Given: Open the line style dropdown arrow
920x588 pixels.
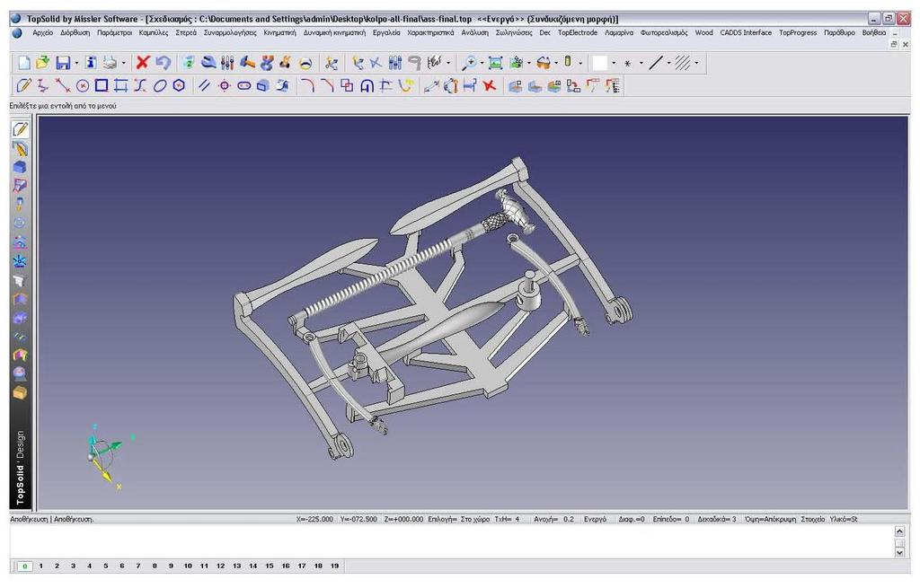Looking at the screenshot, I should (668, 63).
